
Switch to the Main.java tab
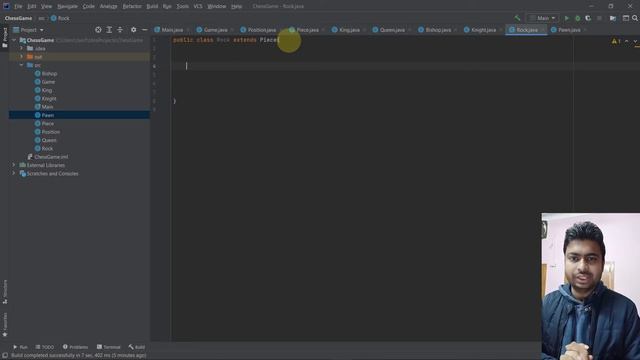172,30
